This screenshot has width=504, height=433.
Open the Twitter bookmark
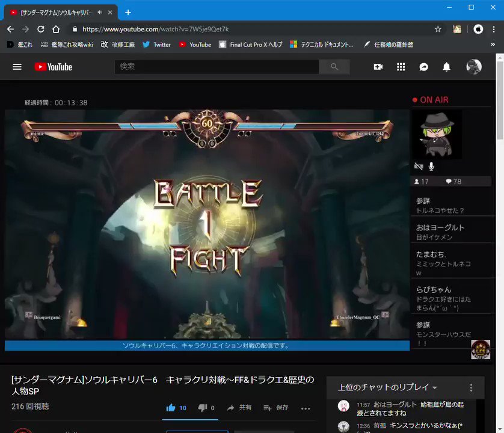coord(156,45)
